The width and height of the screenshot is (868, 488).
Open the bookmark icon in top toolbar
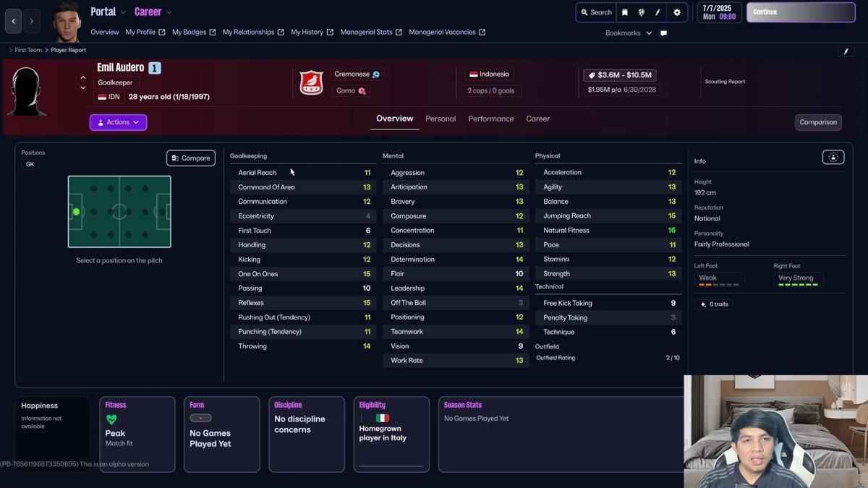coord(625,12)
